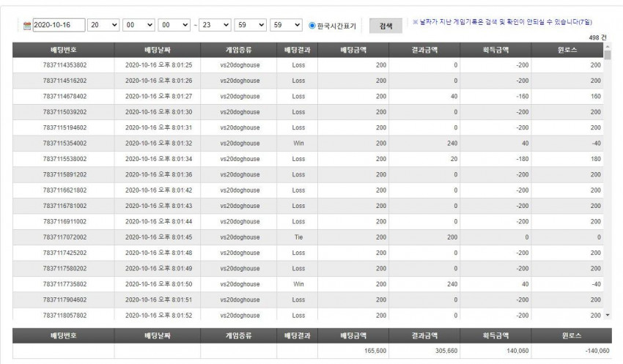Viewport: 623px width, 364px height.
Task: Select bet row 7837114353802
Action: click(x=308, y=65)
